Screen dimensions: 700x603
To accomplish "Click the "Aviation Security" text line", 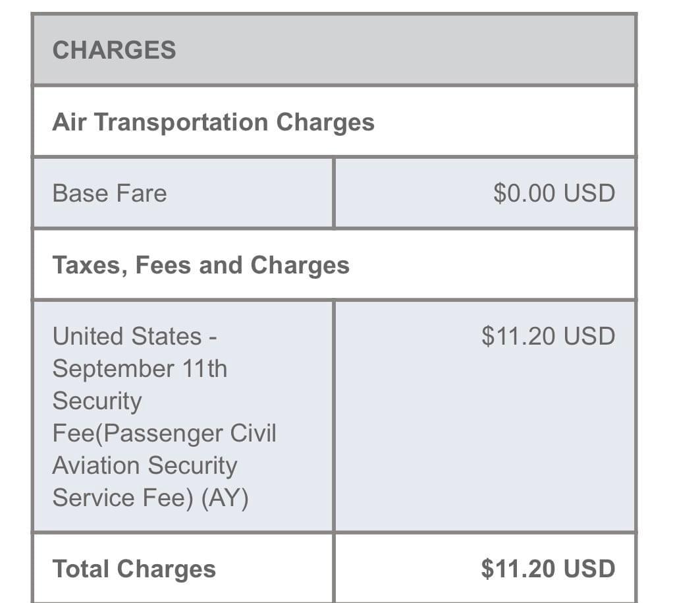I will tap(144, 465).
